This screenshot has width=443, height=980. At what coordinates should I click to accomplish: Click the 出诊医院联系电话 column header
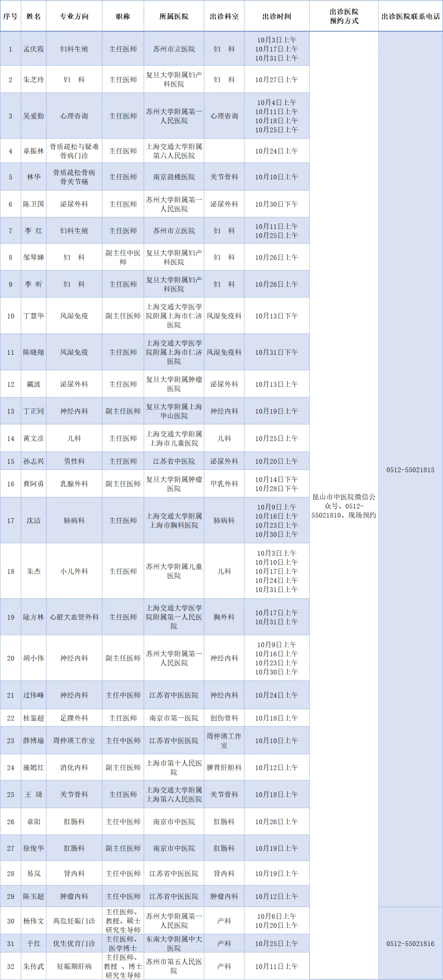(x=410, y=16)
